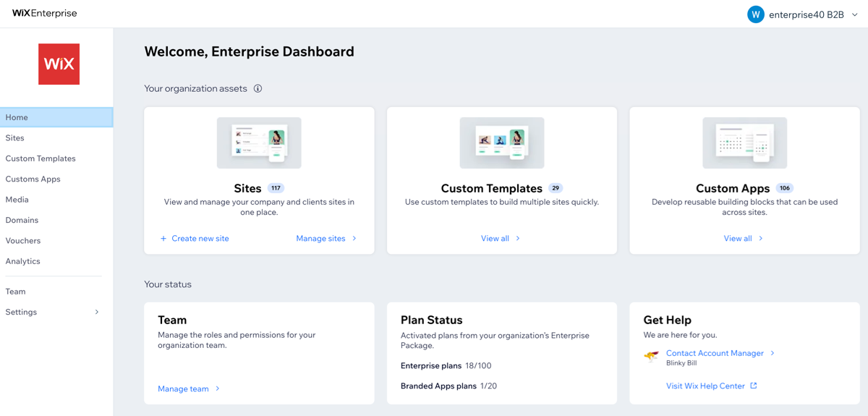Click the Custom Apps card illustration

click(x=744, y=143)
